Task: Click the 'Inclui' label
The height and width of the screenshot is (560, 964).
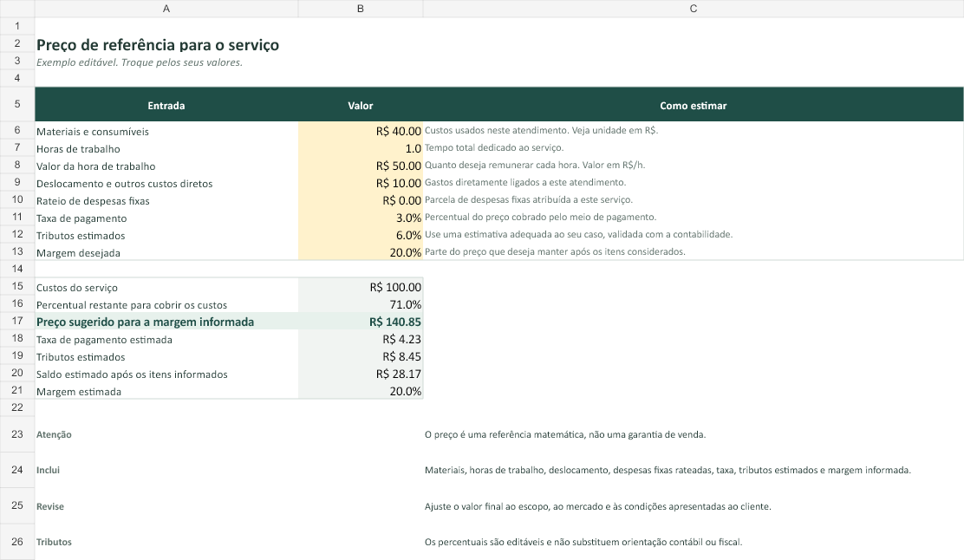Action: click(48, 470)
